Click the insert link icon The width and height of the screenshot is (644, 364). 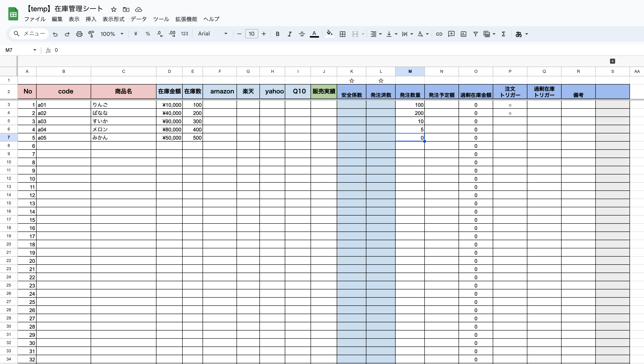(x=439, y=34)
